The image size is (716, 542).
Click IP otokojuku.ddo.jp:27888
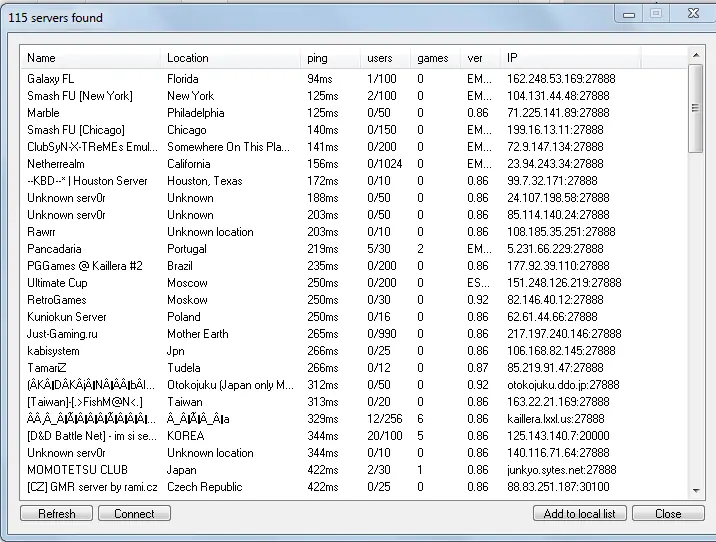click(x=563, y=385)
